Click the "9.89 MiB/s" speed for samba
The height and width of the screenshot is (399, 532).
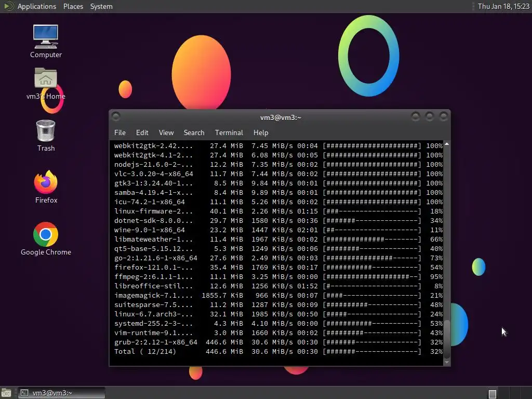click(x=272, y=193)
